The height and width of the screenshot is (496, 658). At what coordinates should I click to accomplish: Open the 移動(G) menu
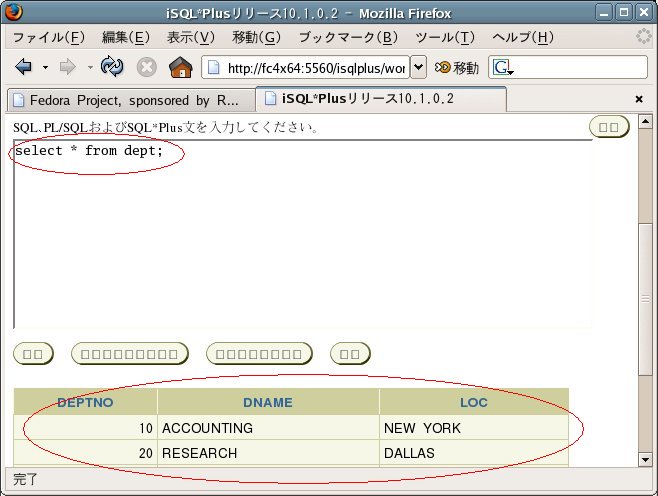(x=256, y=37)
